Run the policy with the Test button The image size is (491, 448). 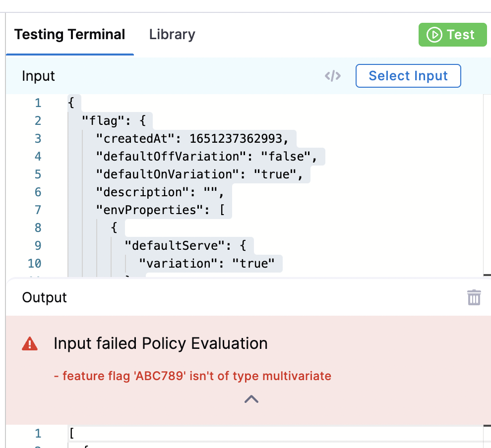pyautogui.click(x=452, y=35)
